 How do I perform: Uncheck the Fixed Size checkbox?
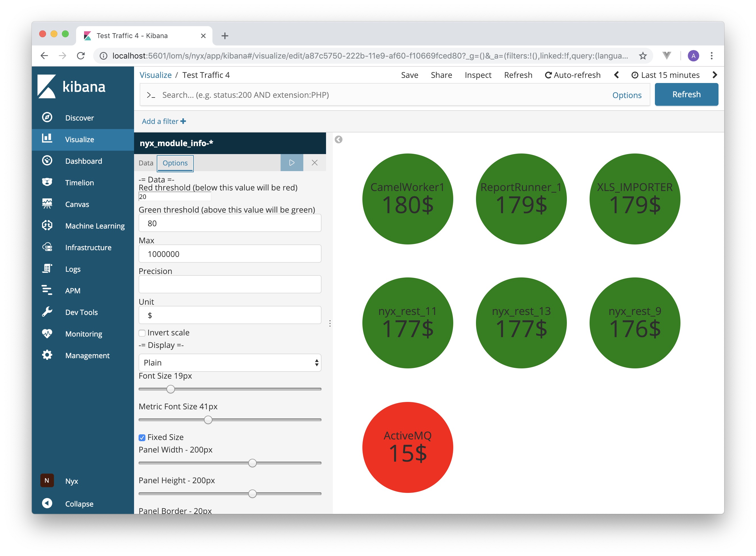[x=142, y=437]
